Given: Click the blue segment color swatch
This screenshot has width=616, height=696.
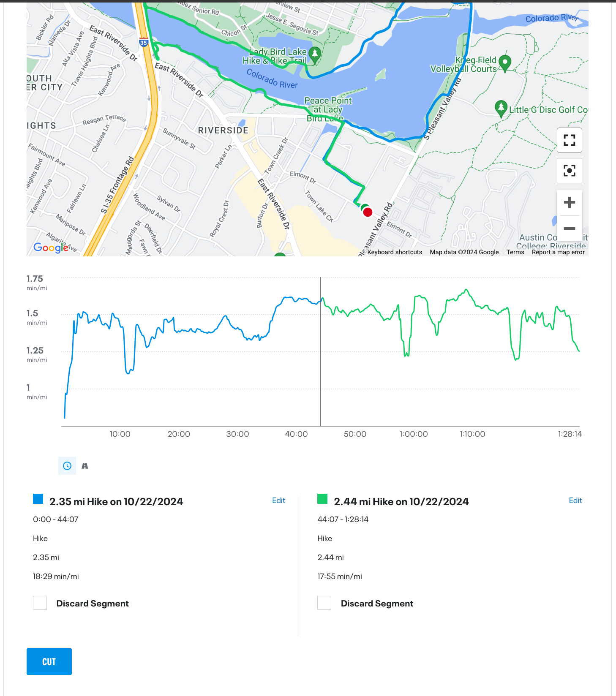Looking at the screenshot, I should point(38,499).
